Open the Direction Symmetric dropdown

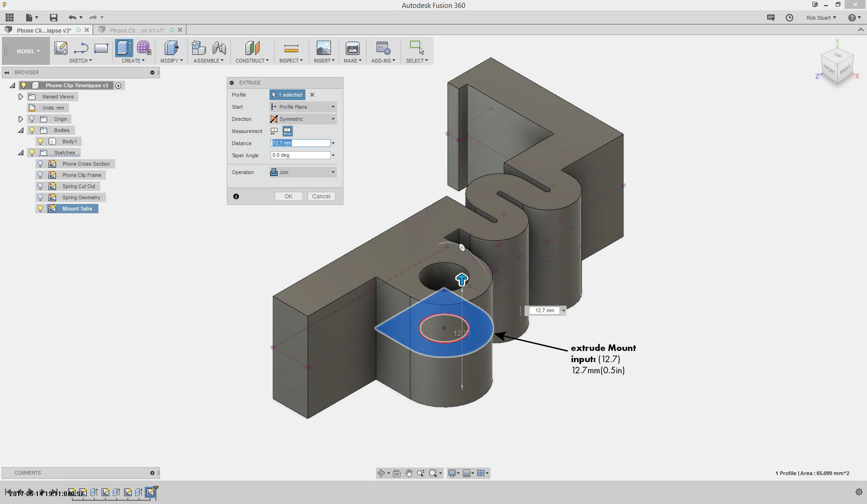[x=303, y=119]
